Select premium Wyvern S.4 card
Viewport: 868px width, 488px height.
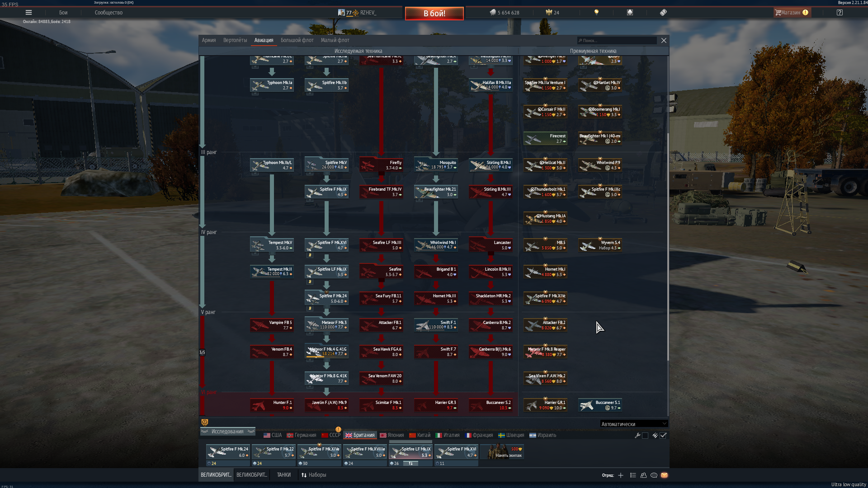pos(600,245)
